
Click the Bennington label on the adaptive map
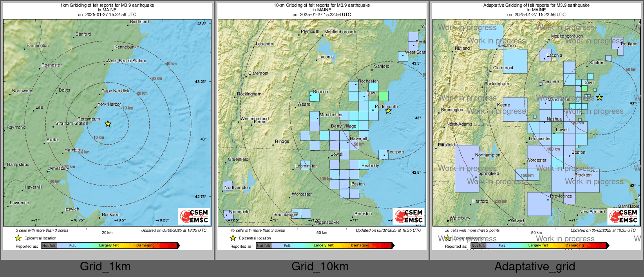[452, 110]
